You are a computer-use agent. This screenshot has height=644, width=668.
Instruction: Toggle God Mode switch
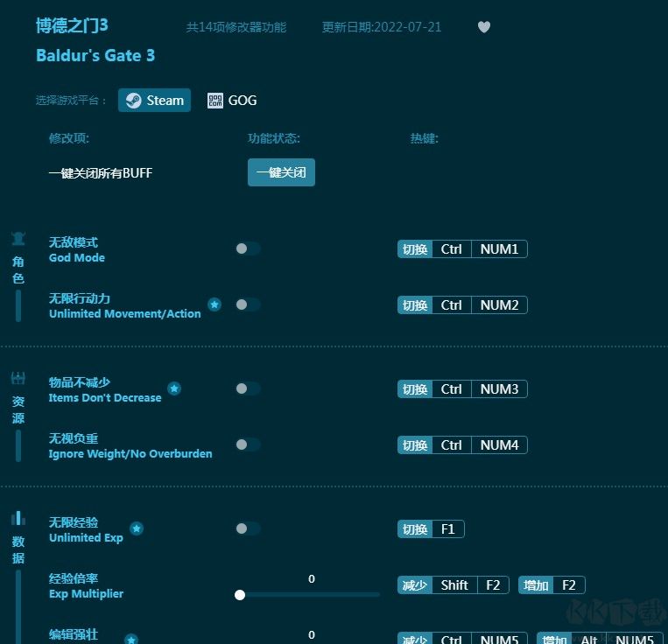coord(248,248)
